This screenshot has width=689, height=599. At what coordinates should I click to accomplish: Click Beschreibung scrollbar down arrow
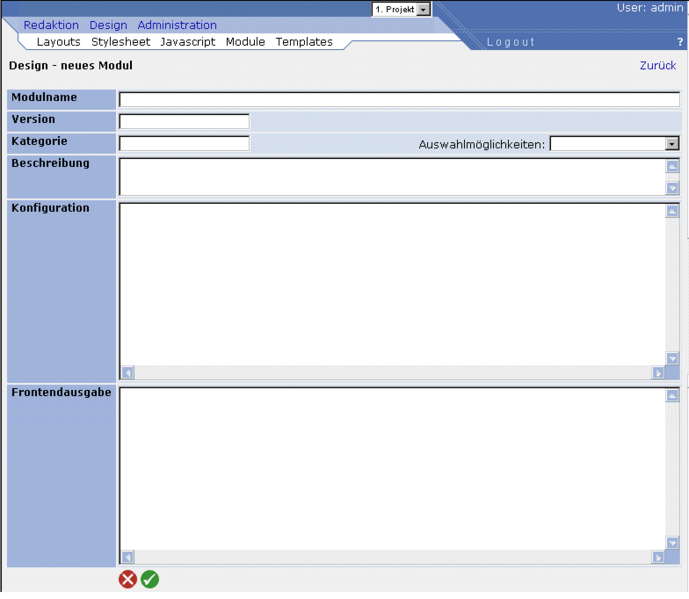point(672,188)
